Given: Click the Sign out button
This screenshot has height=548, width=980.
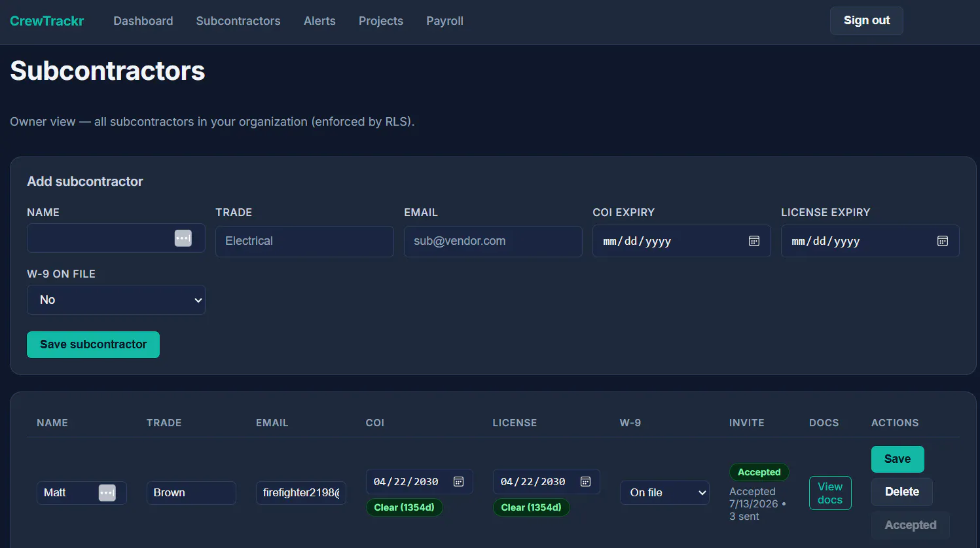Looking at the screenshot, I should tap(867, 20).
